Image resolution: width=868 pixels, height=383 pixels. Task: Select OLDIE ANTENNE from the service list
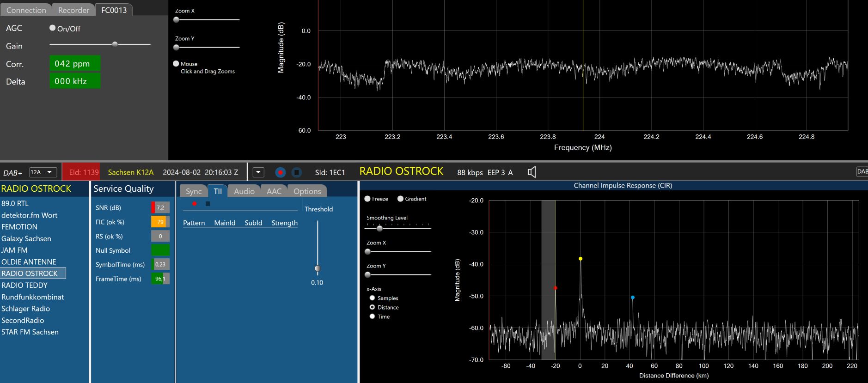pos(29,262)
